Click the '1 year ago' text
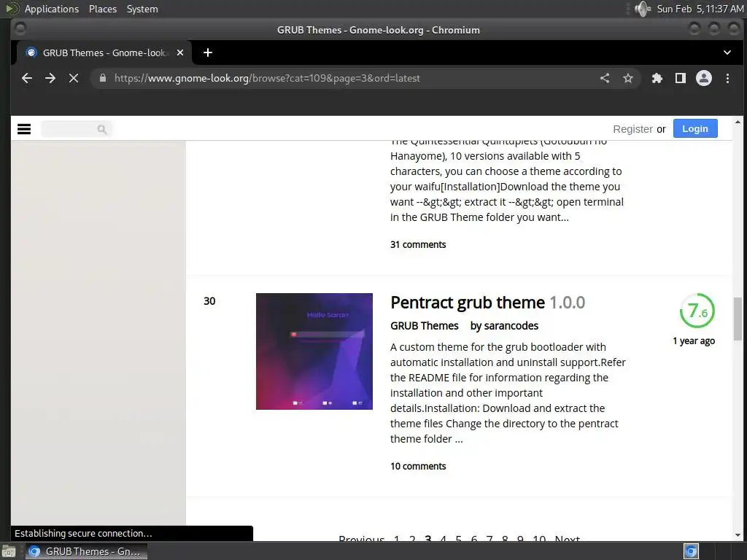The width and height of the screenshot is (747, 560). click(694, 341)
